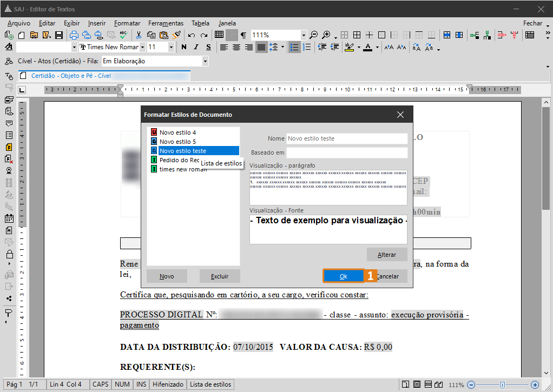Click the Ok button in dialog
The height and width of the screenshot is (392, 553).
click(344, 276)
